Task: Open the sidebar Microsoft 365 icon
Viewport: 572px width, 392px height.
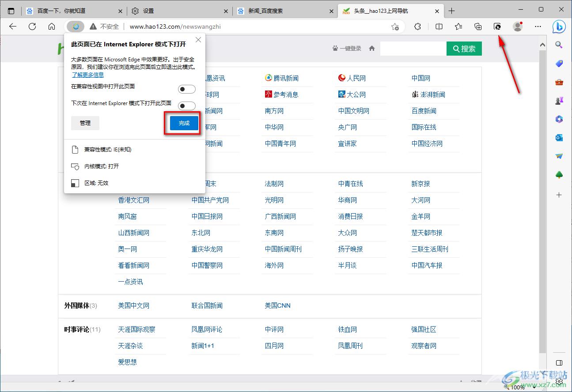Action: (x=559, y=119)
